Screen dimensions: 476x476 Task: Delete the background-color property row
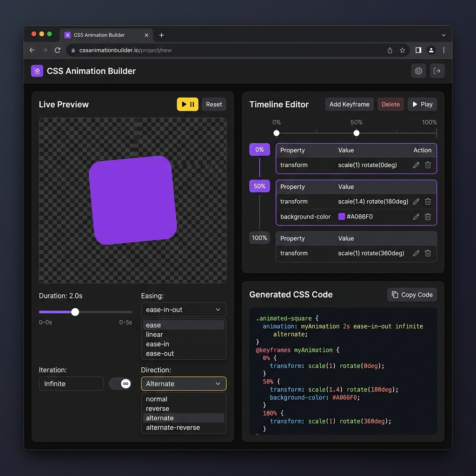click(x=428, y=217)
